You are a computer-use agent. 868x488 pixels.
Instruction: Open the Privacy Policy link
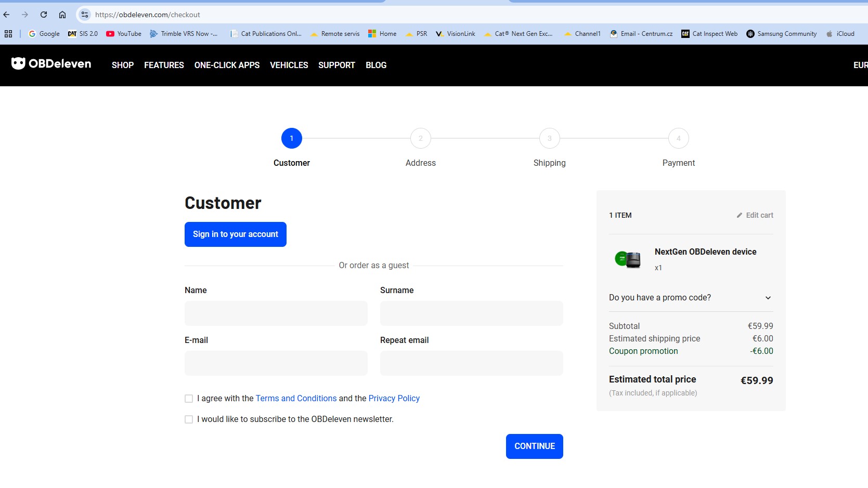(x=394, y=399)
